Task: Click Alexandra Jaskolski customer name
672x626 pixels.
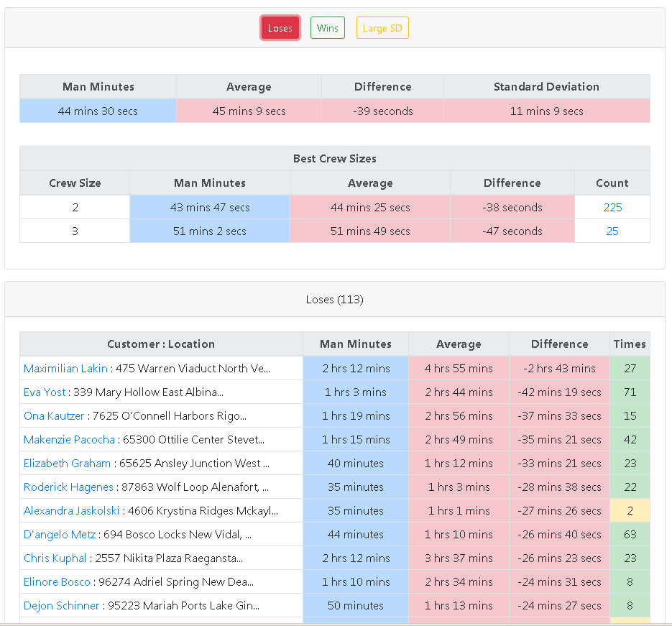Action: 71,510
